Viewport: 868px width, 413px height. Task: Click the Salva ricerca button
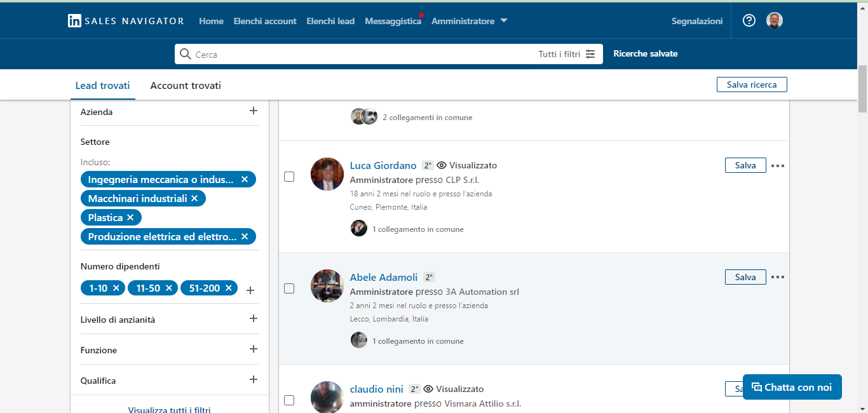click(x=752, y=85)
